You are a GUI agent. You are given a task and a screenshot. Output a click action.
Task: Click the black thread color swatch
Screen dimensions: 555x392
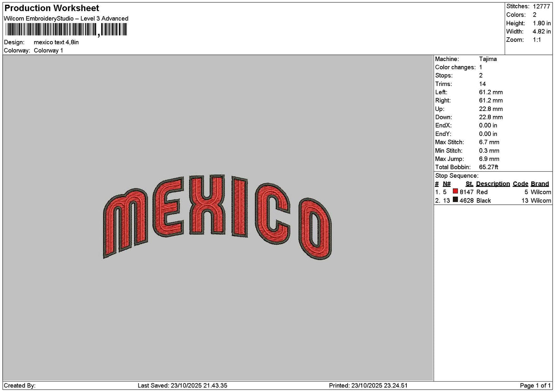455,200
